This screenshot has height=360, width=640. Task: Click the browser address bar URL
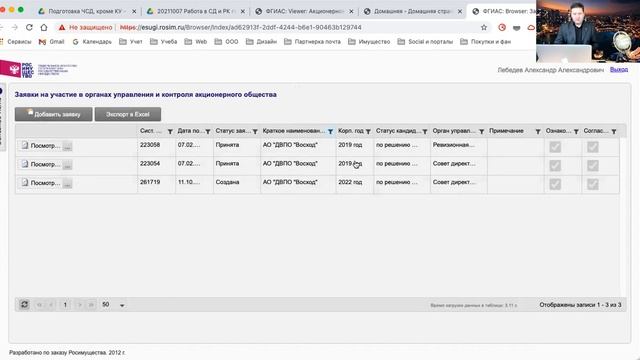coord(241,27)
